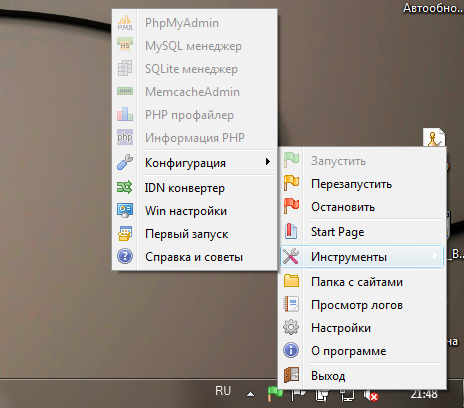The image size is (464, 408).
Task: Click the PhpMyAdmin sailboat icon
Action: click(x=125, y=23)
